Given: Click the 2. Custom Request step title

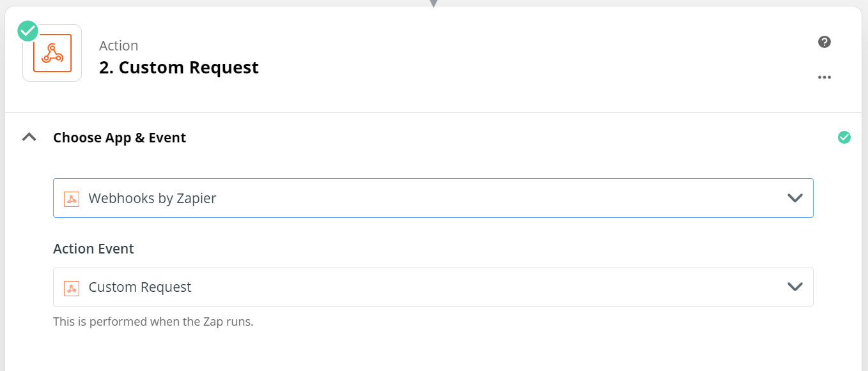Looking at the screenshot, I should pos(179,68).
